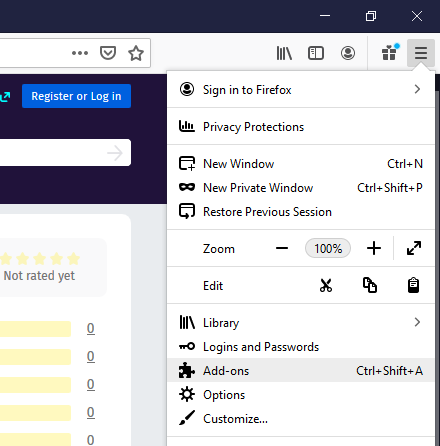Viewport: 440px width, 446px height.
Task: Open the Library submenu entry
Action: [301, 323]
